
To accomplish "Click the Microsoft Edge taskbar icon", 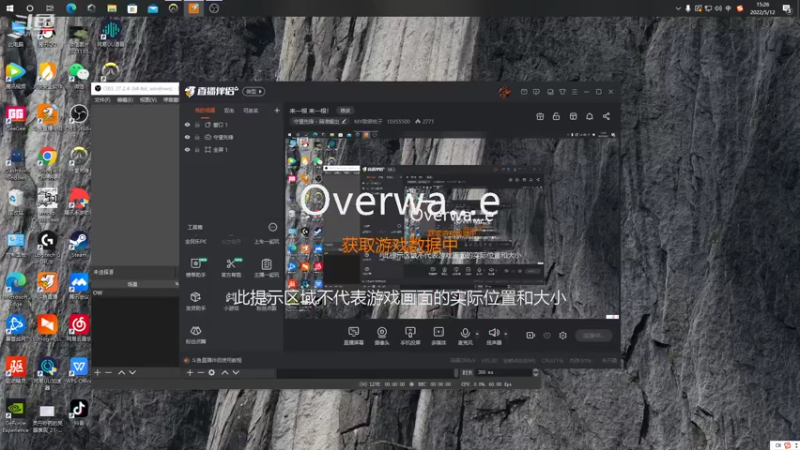I will (71, 8).
